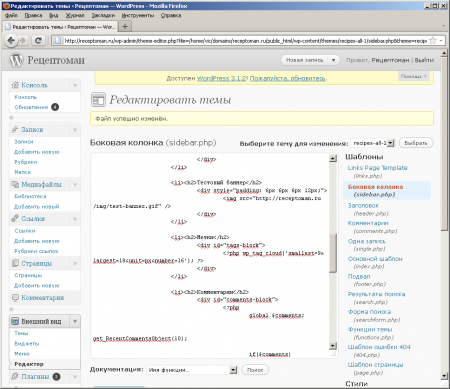Viewport: 450px width, 389px height.
Task: Open the Справка menu in Firefox
Action: click(x=171, y=15)
